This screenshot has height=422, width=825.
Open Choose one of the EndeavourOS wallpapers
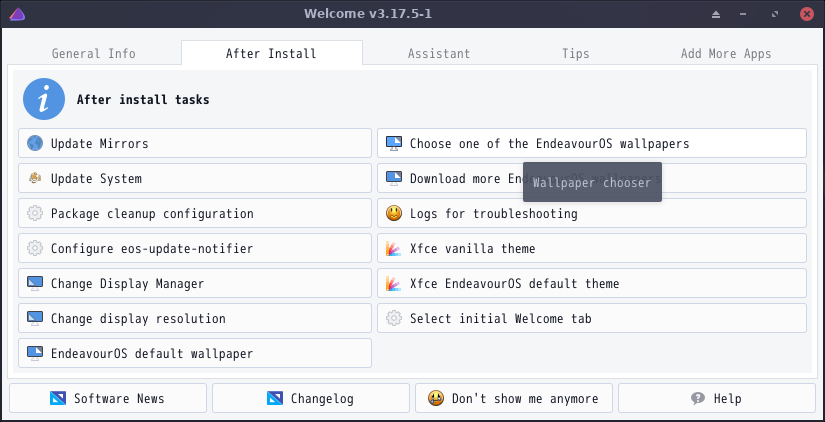pyautogui.click(x=592, y=143)
